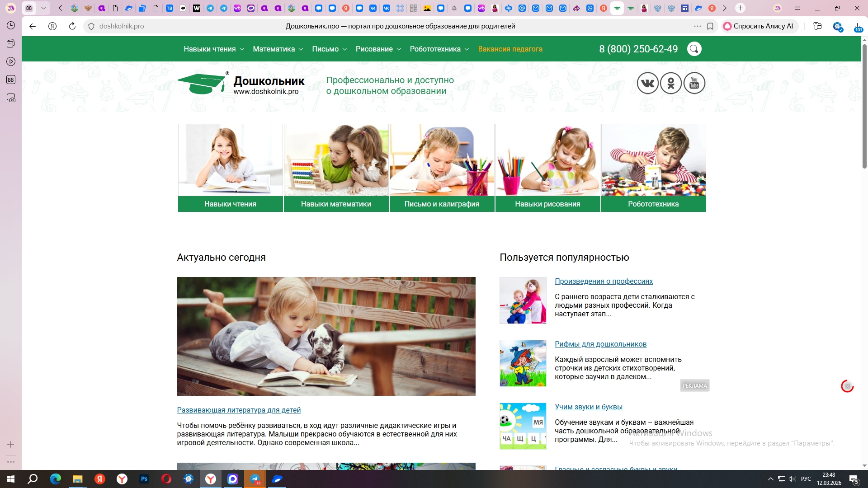Bookmark page using address bar bookmark icon
Screen dimensions: 868x488
coord(710,26)
